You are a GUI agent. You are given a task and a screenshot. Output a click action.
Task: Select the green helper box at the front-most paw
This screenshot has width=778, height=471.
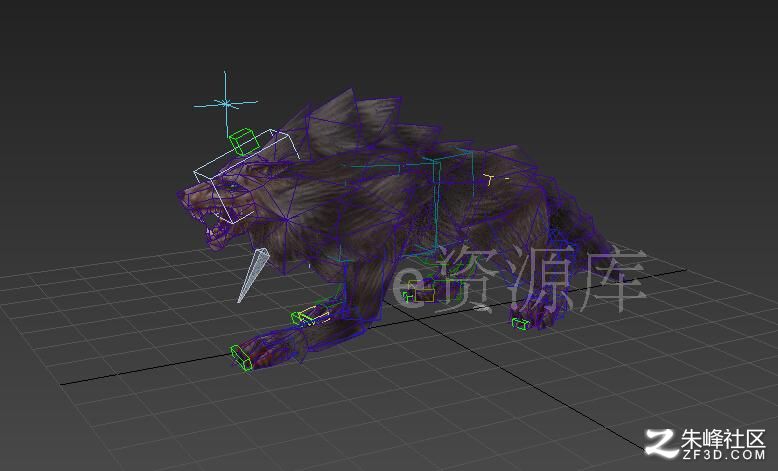pos(242,358)
